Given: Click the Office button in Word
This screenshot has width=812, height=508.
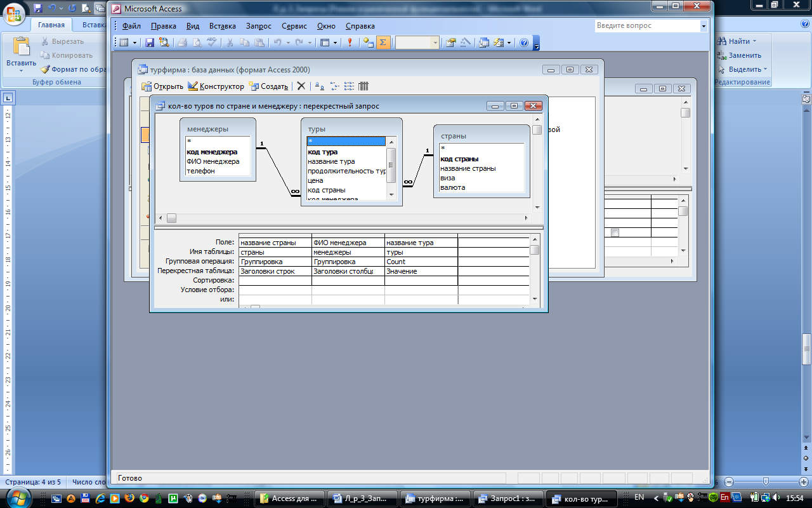Looking at the screenshot, I should [14, 13].
